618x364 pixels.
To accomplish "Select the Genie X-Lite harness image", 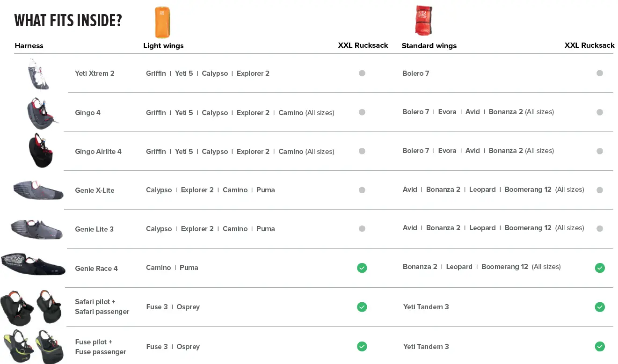I will (x=38, y=189).
